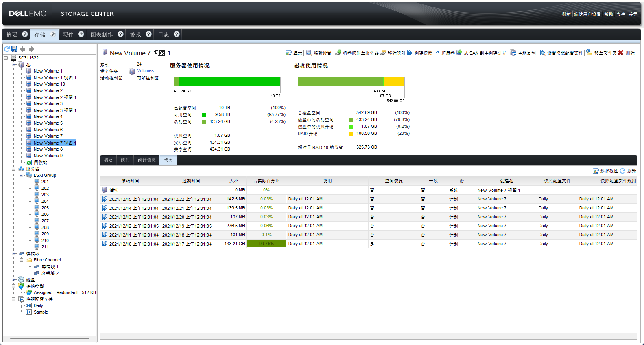The image size is (644, 345).
Task: Click the red 删除 delete button
Action: pyautogui.click(x=626, y=53)
